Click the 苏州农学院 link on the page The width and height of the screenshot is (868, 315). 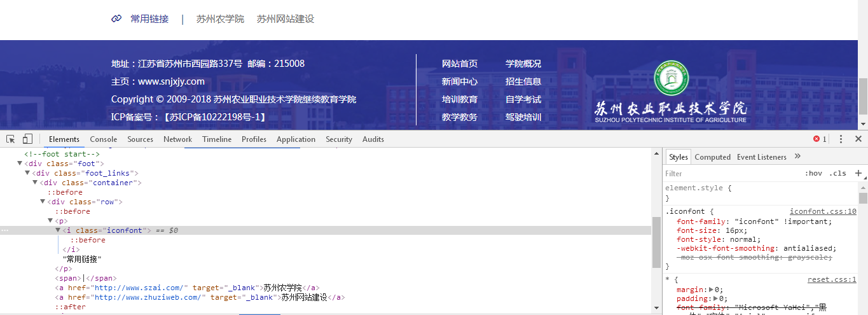pyautogui.click(x=220, y=19)
